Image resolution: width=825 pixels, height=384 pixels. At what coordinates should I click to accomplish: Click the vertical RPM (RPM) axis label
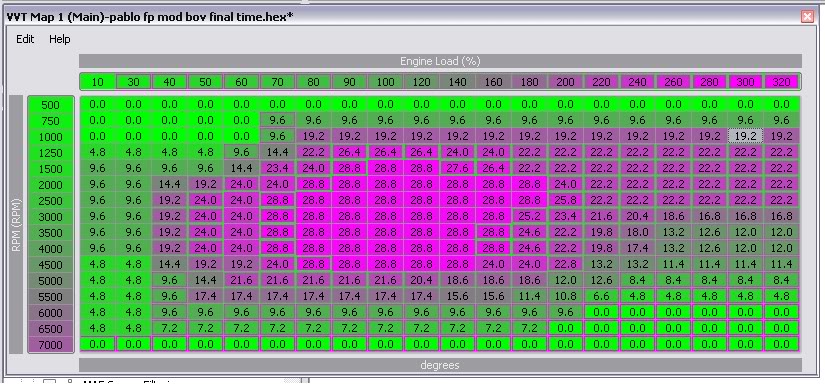click(16, 225)
